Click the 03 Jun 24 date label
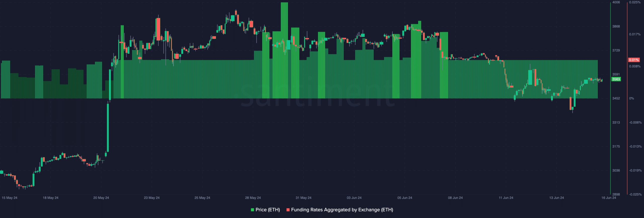The width and height of the screenshot is (644, 218). point(354,198)
